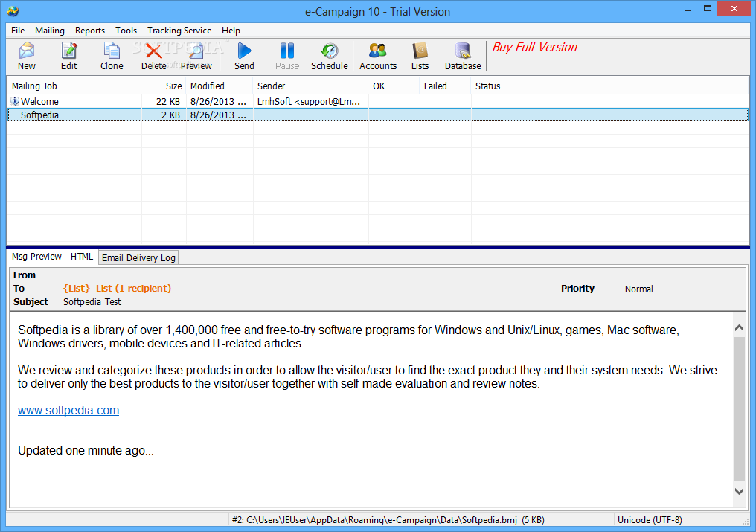
Task: Switch to Msg Preview - HTML tab
Action: 53,257
